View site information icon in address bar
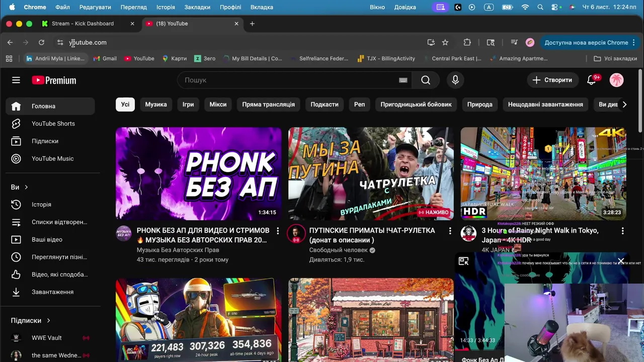 (x=60, y=43)
